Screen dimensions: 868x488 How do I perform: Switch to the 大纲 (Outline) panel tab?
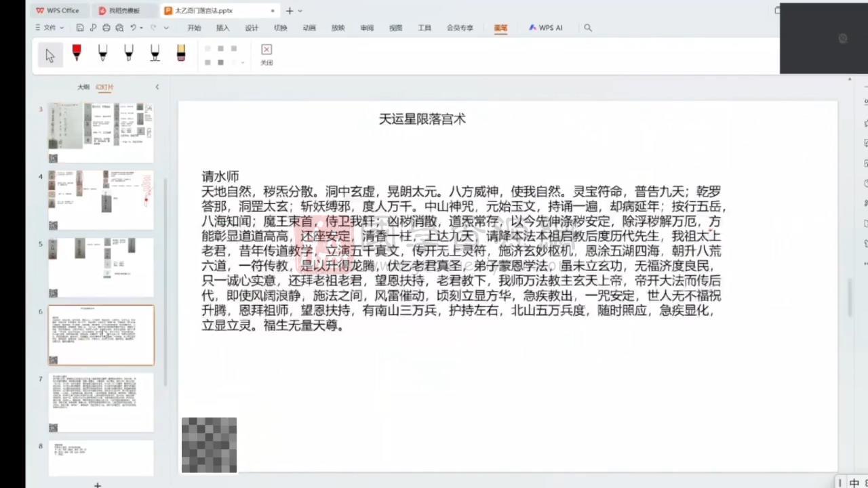point(83,87)
